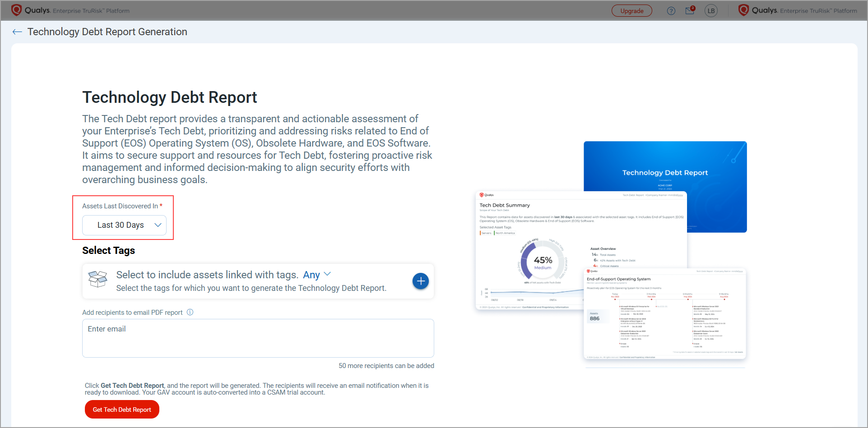
Task: Click the Select to include assets linked text
Action: (x=207, y=275)
